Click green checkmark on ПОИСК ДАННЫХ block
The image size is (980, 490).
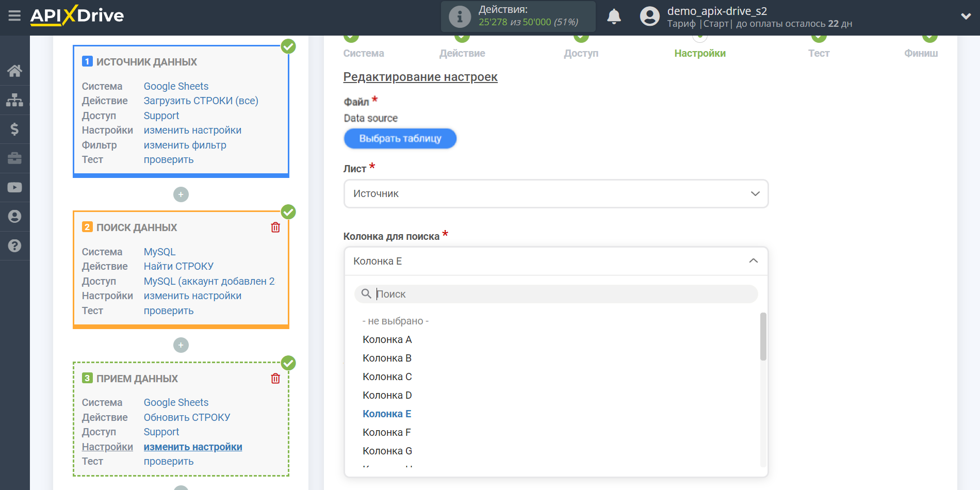[288, 212]
